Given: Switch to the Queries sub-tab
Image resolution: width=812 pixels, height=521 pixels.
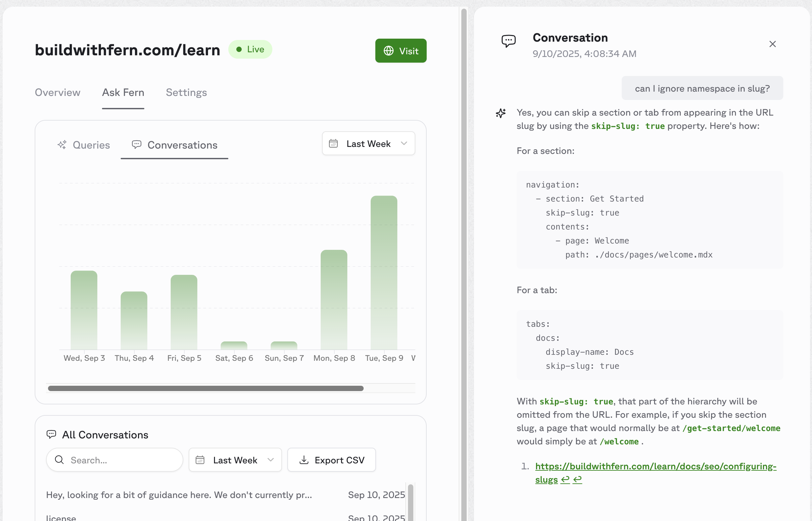Looking at the screenshot, I should 84,145.
